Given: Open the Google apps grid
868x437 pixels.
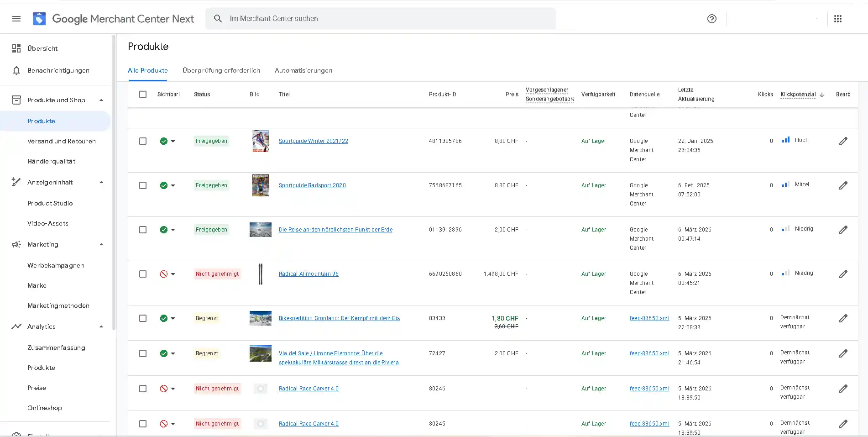Looking at the screenshot, I should 837,19.
